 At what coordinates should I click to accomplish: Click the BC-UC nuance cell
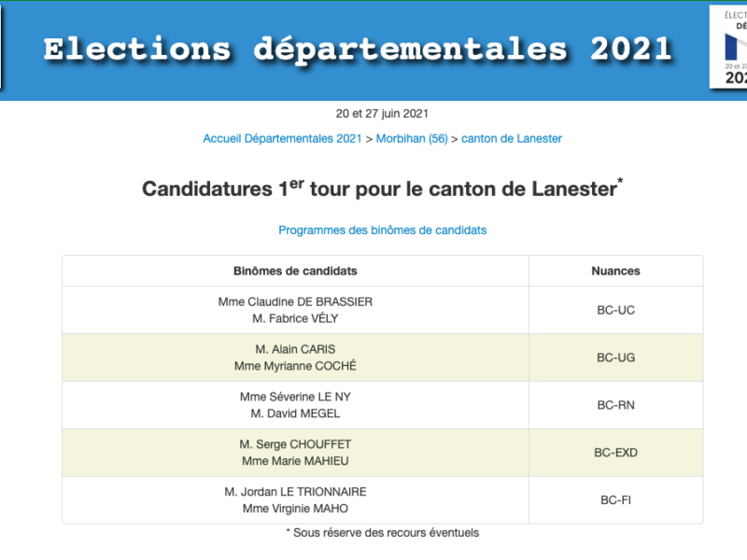pos(615,310)
